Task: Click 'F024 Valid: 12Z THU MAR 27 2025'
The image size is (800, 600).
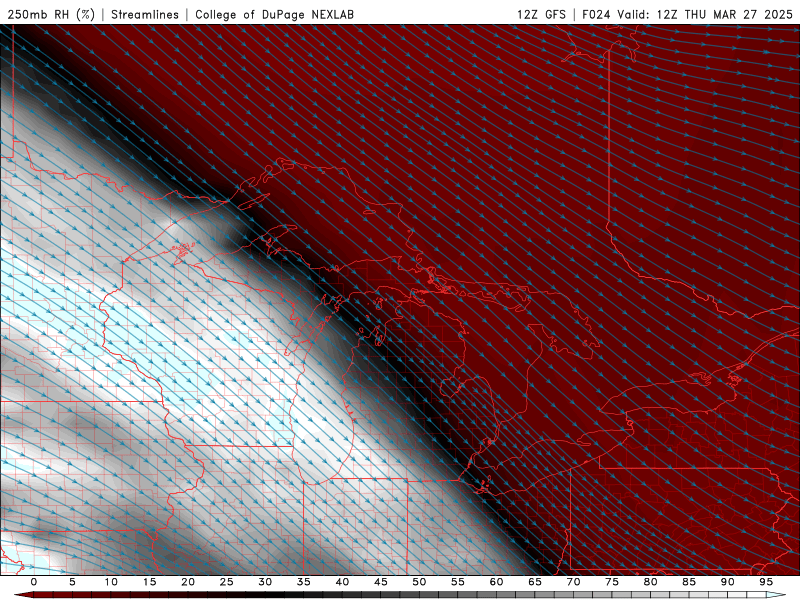Action: click(687, 14)
